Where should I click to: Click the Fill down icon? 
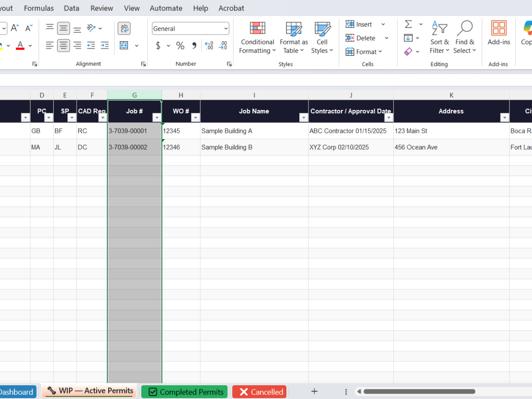[408, 38]
